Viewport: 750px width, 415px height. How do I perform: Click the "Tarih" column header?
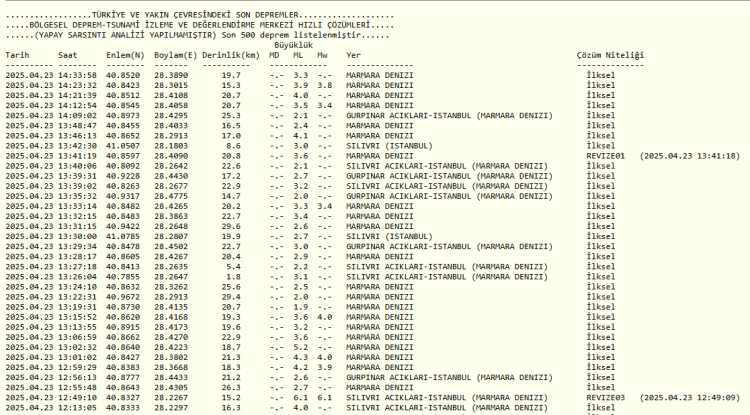[x=17, y=55]
